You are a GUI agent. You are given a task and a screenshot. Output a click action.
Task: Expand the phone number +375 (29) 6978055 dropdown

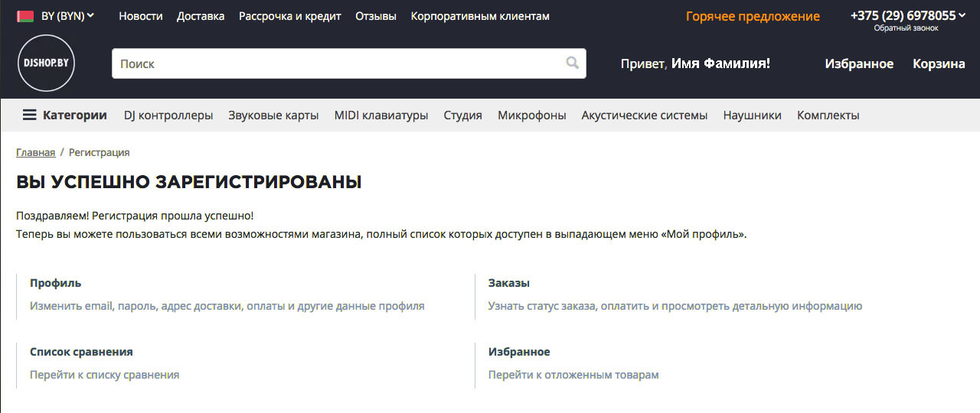click(908, 15)
